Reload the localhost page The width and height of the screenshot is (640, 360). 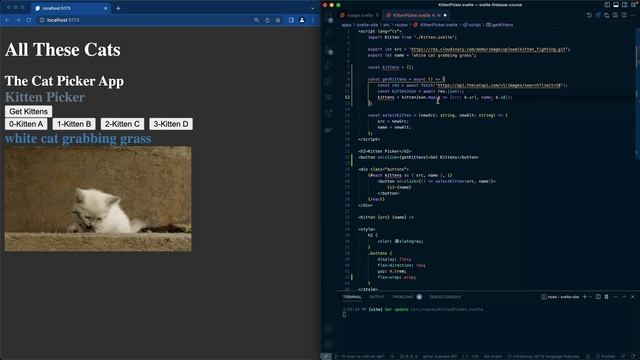click(29, 20)
